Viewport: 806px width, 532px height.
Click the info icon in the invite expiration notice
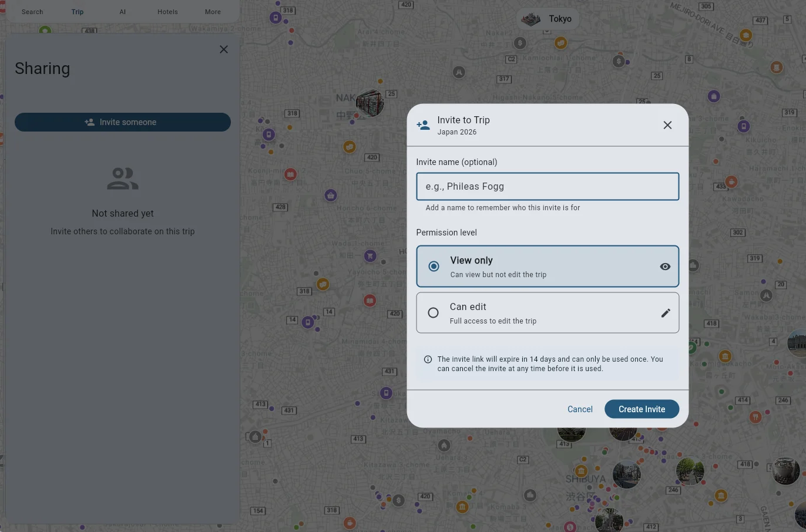point(428,359)
